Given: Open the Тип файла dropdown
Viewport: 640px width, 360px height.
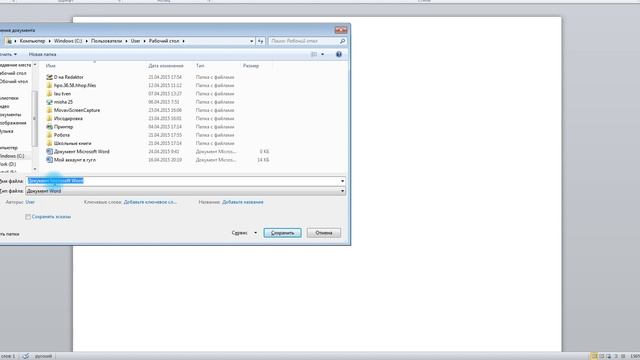Looking at the screenshot, I should pos(185,191).
